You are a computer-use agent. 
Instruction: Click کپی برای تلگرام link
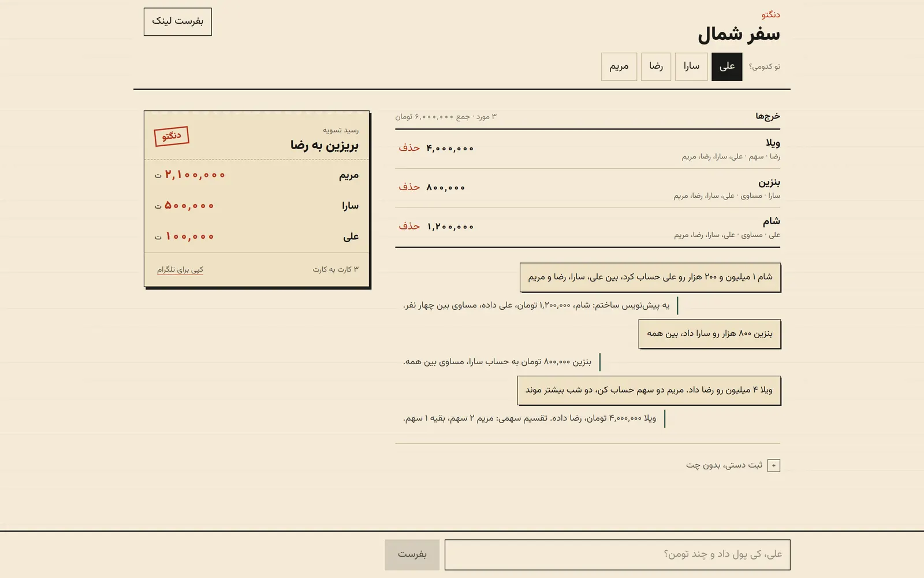point(180,269)
